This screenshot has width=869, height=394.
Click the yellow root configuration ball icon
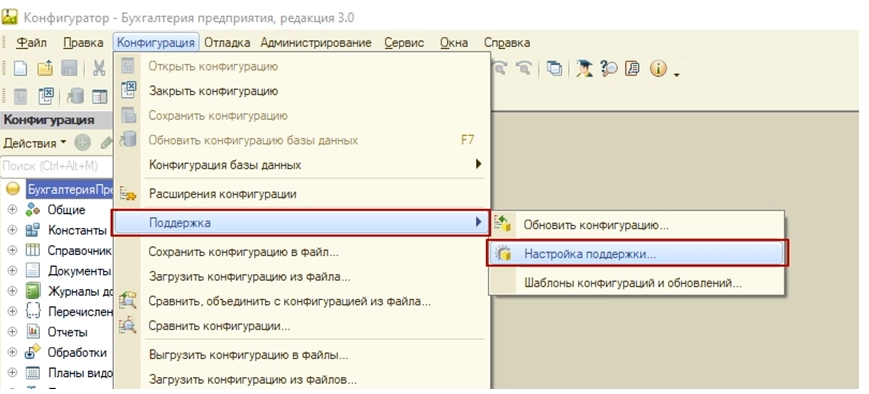click(x=13, y=189)
